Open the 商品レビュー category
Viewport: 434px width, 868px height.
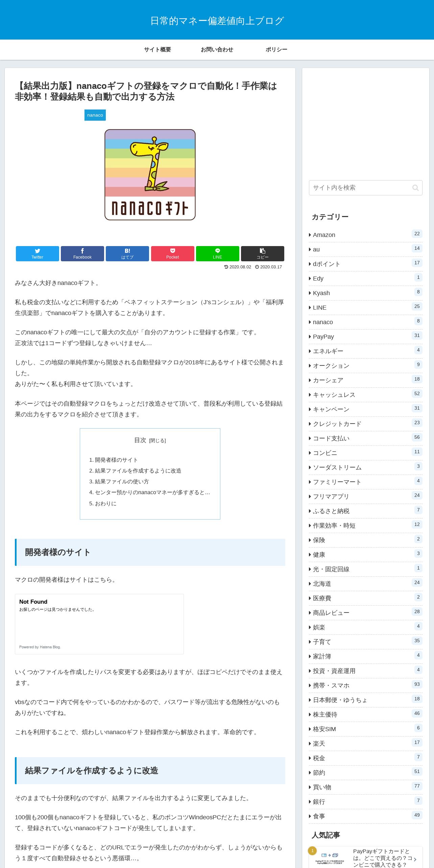coord(366,613)
